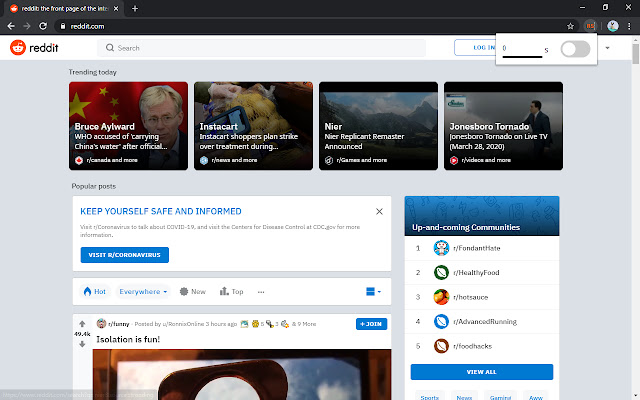
Task: Click the browser forward arrow
Action: 27,26
